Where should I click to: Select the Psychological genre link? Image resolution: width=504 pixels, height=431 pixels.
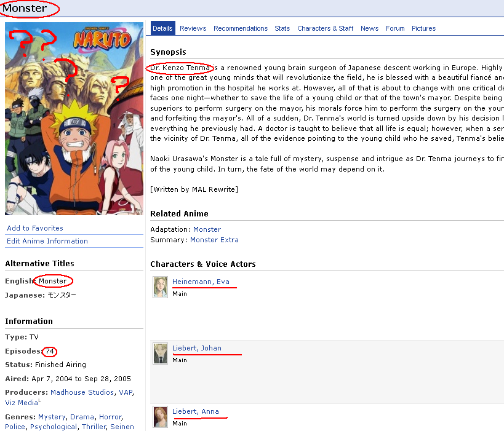coord(54,427)
